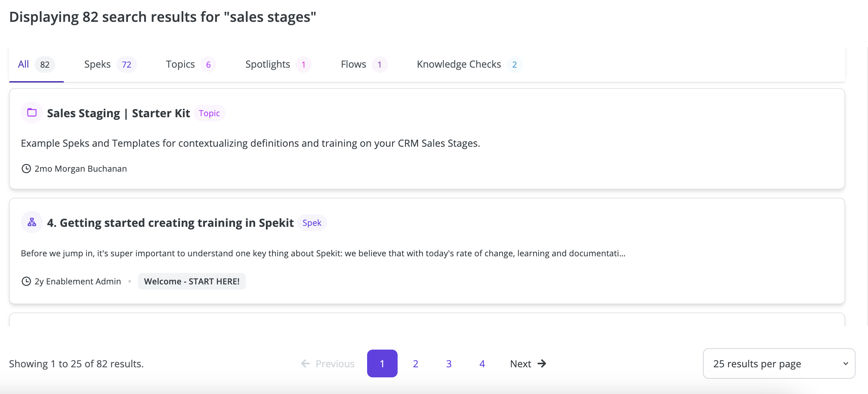
Task: Click the current page 1 button
Action: [x=382, y=363]
